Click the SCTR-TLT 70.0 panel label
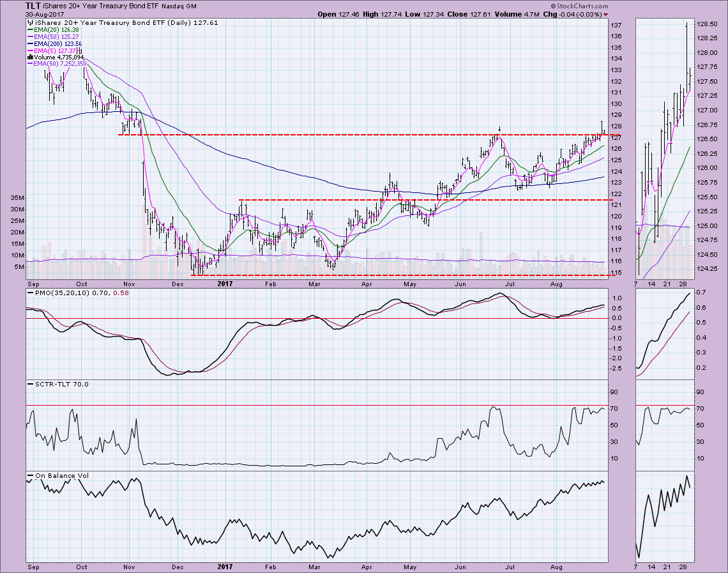Screen dimensions: 728x573 click(50, 384)
